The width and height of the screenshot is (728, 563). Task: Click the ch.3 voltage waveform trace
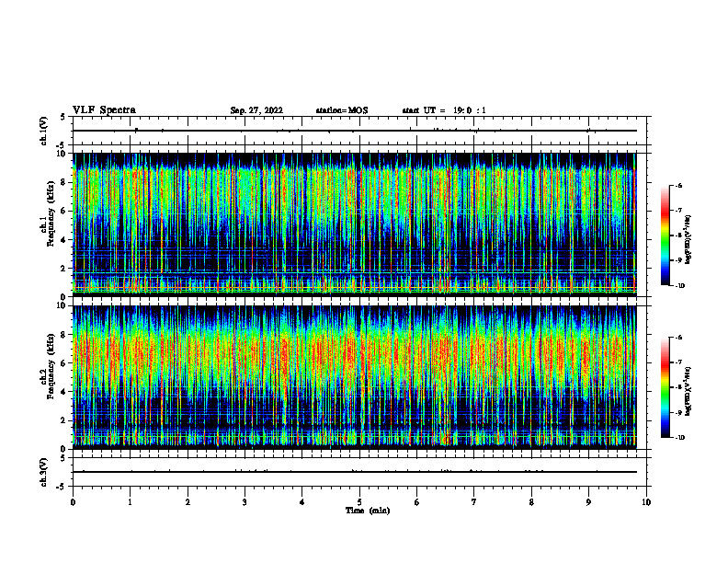click(x=355, y=472)
